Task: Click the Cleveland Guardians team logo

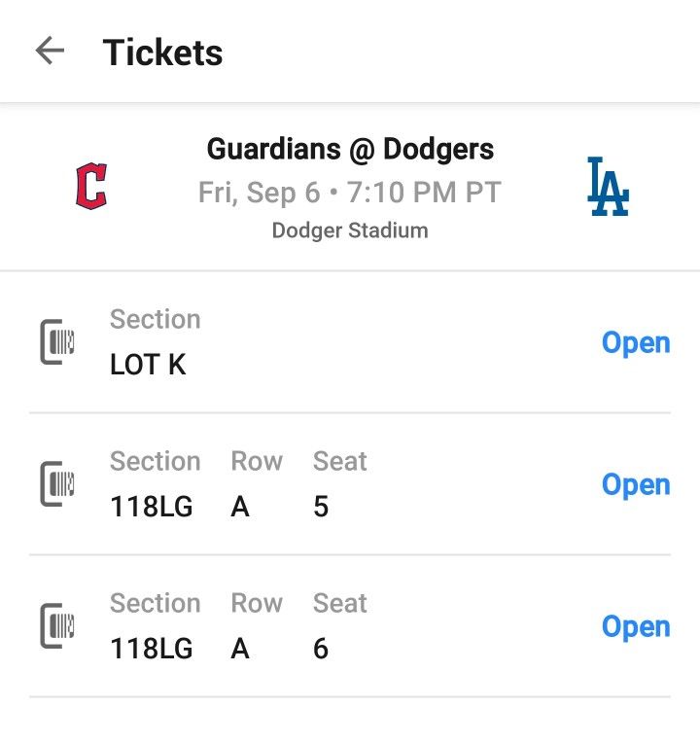Action: click(91, 186)
